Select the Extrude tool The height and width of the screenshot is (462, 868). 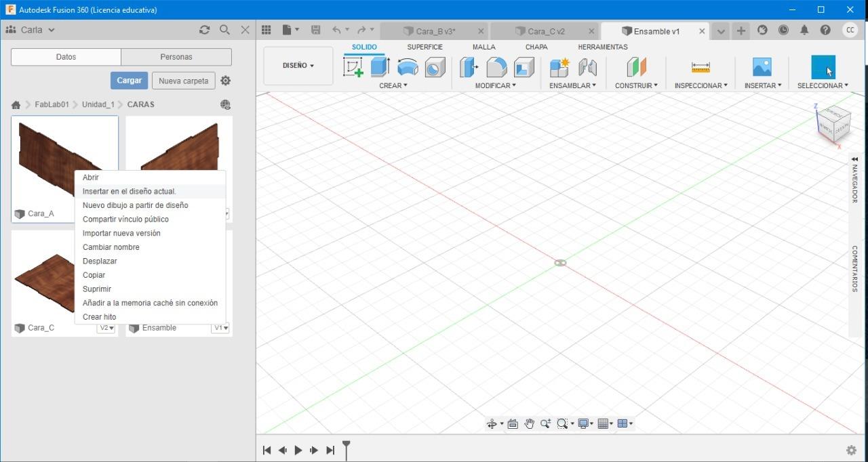point(380,66)
